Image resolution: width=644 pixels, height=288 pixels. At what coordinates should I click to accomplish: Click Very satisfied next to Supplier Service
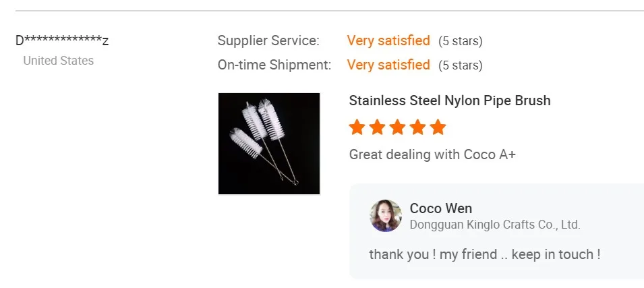(x=388, y=40)
